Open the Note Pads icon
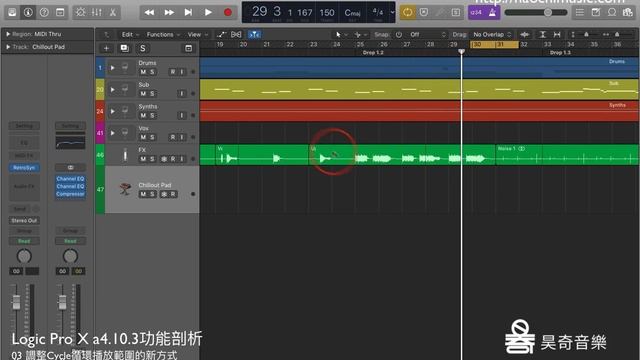Viewport: 640px width, 360px height. tap(596, 12)
